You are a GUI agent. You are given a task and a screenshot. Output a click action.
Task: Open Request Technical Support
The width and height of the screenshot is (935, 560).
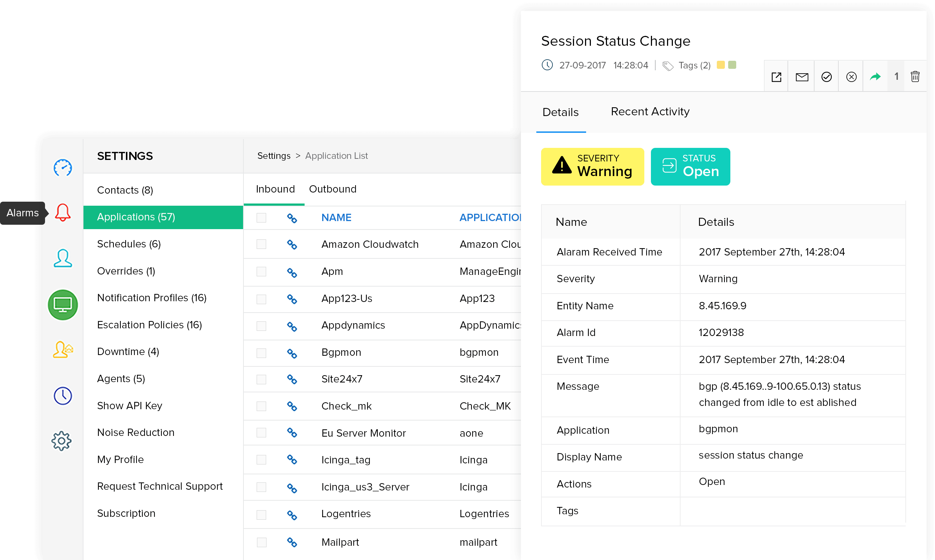click(x=160, y=486)
